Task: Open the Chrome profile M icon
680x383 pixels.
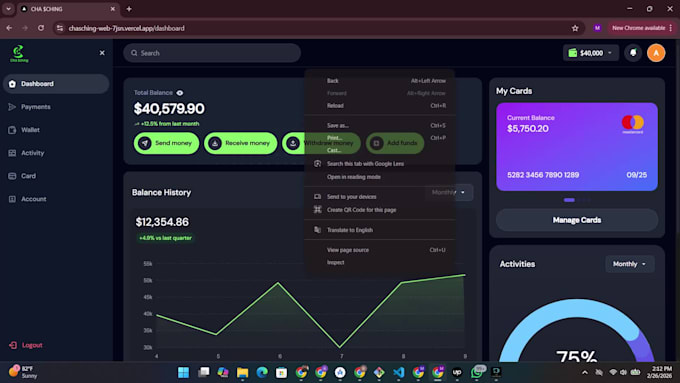Action: 597,28
